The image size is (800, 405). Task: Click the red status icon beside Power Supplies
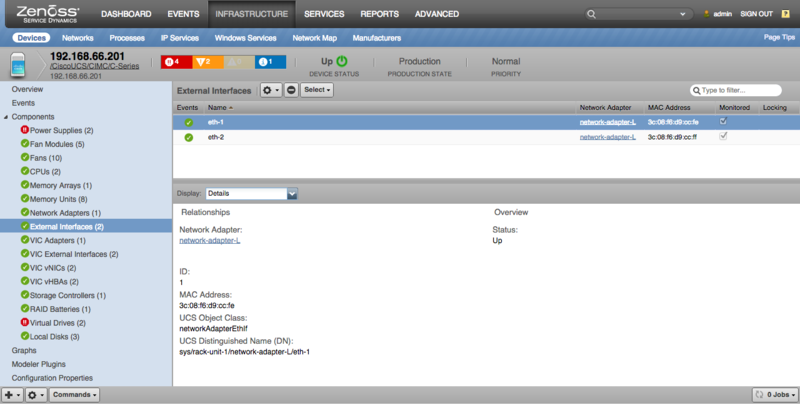point(24,130)
